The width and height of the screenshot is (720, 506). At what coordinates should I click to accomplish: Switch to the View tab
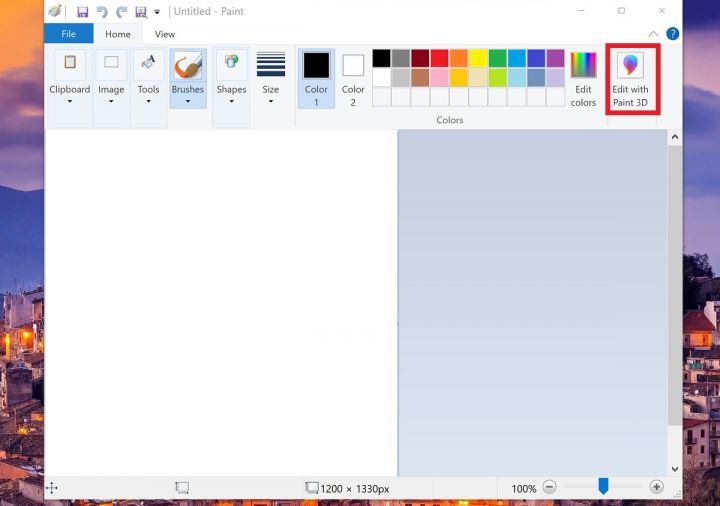click(x=165, y=34)
